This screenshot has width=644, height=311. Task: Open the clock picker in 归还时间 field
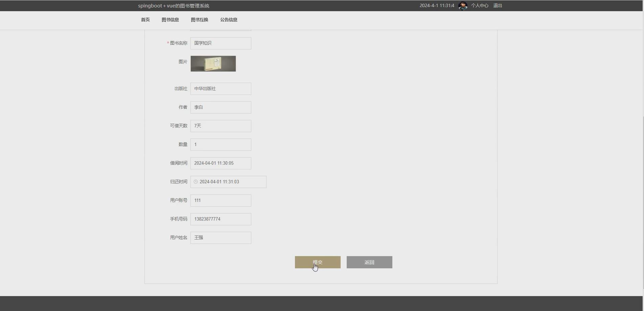(x=195, y=182)
